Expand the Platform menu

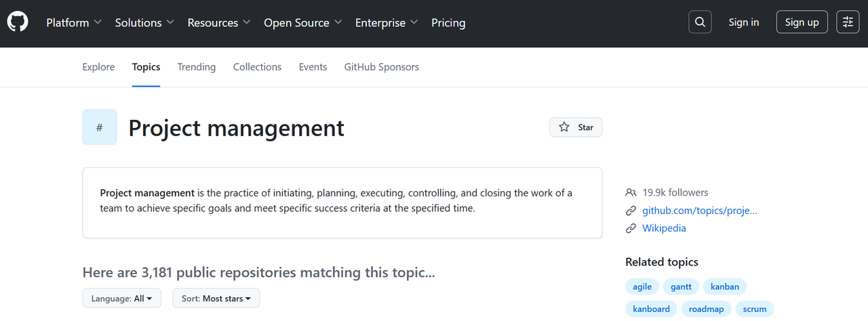point(74,22)
